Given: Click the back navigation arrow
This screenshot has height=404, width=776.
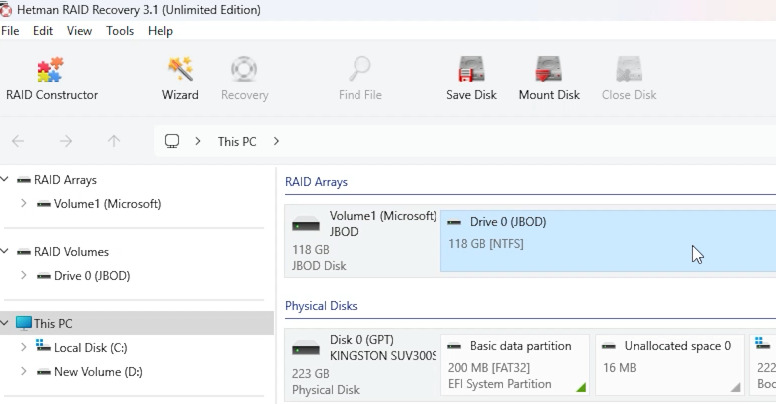Looking at the screenshot, I should (x=18, y=142).
